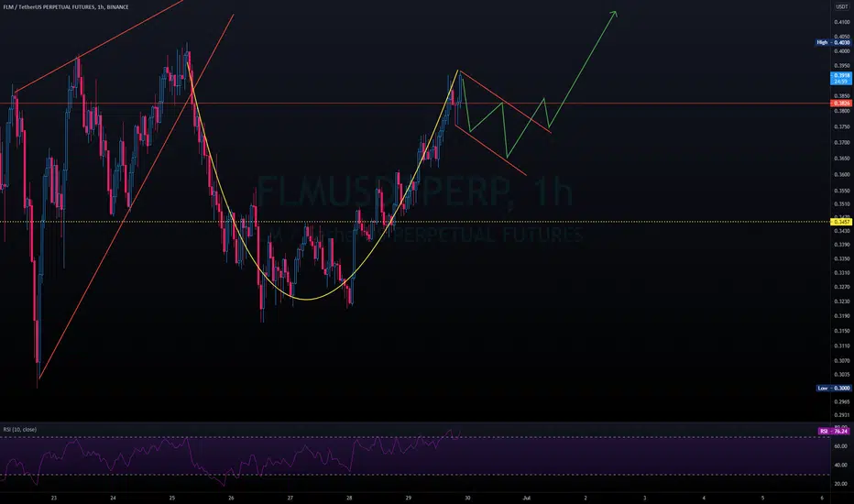Click date label 24 on time axis
This screenshot has width=854, height=504.
[113, 498]
